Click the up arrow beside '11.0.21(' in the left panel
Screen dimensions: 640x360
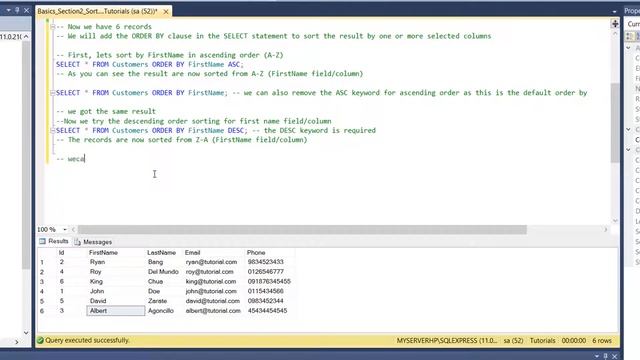click(x=26, y=37)
